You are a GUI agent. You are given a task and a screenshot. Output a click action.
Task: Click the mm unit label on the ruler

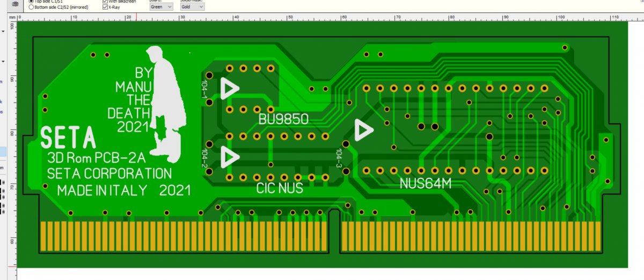12,18
